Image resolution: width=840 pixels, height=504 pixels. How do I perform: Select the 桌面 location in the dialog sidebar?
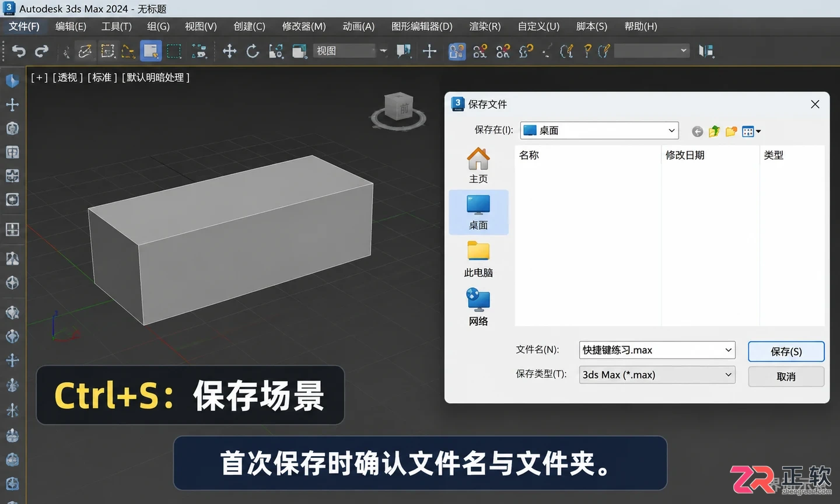tap(478, 212)
